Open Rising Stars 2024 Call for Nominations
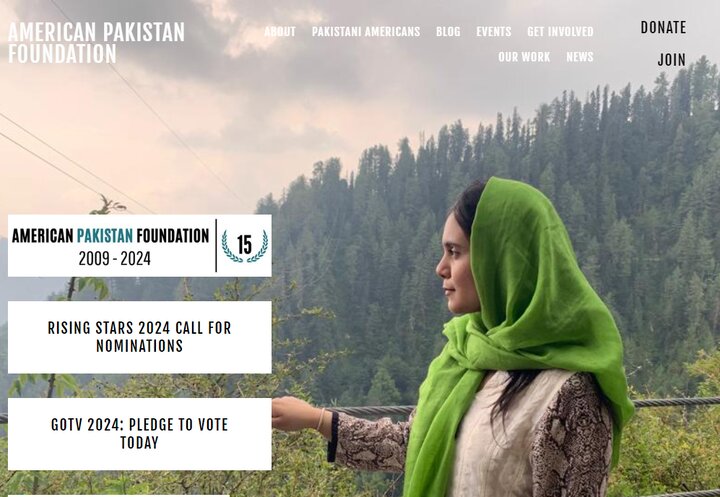 point(140,337)
